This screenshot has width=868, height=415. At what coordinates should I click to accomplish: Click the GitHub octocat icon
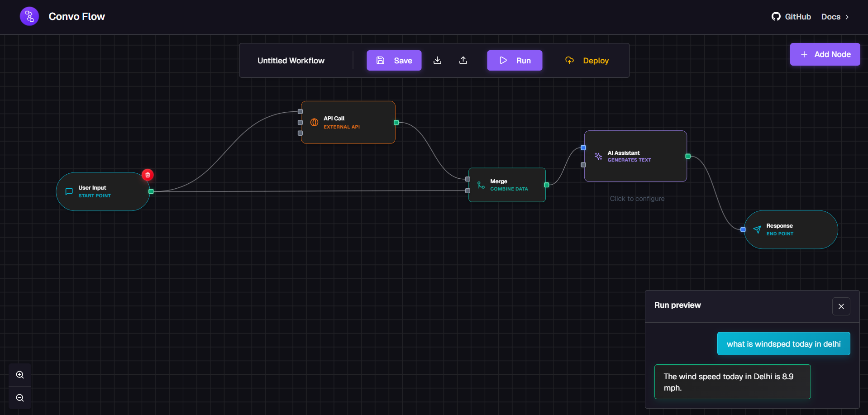(776, 16)
